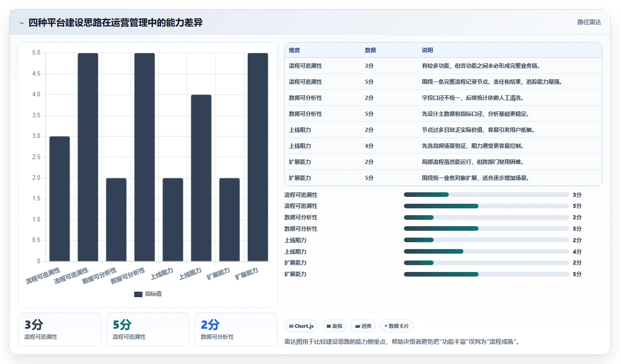Click the 上线阻力 progress bar showing 4分
This screenshot has height=364, width=620.
(x=486, y=252)
